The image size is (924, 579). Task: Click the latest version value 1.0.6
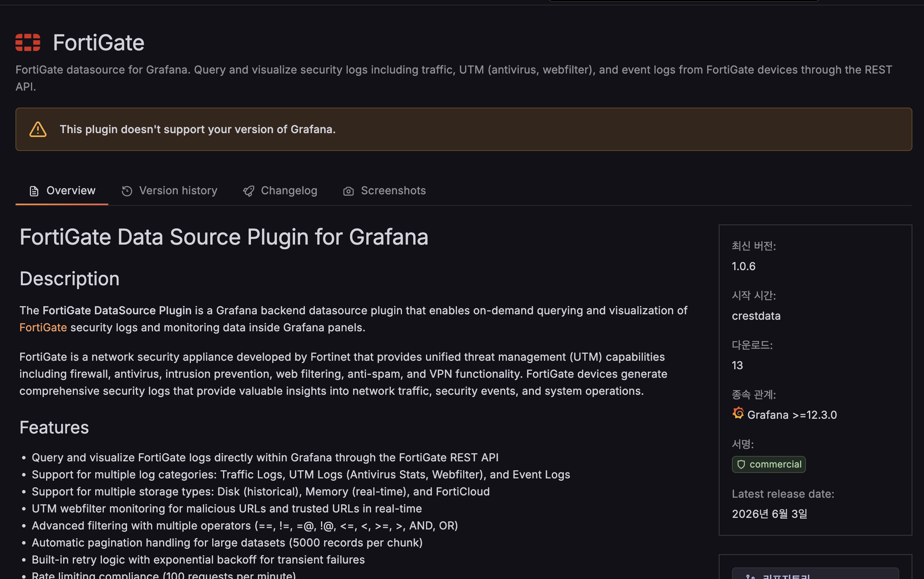[x=744, y=266]
